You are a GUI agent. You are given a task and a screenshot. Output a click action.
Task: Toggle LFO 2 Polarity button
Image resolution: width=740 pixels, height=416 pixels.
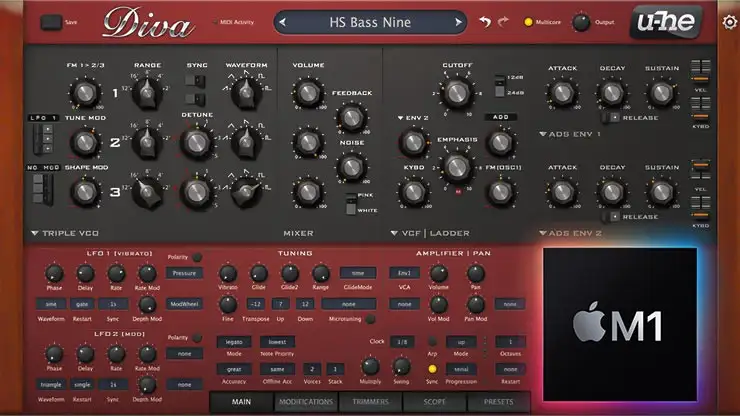tap(197, 338)
